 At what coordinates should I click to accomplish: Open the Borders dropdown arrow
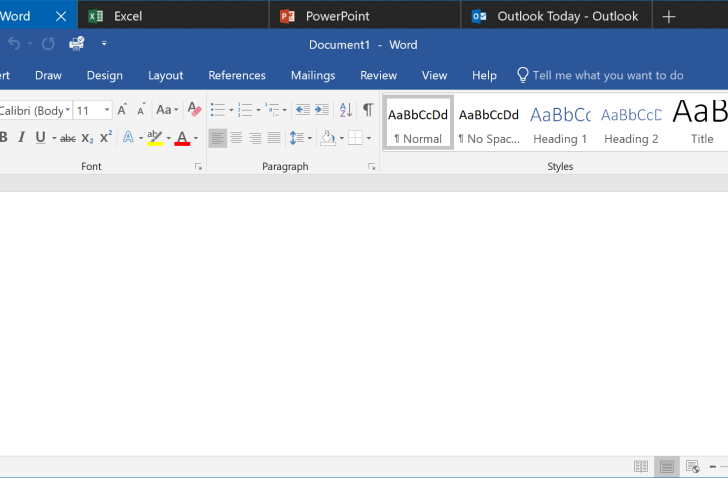[x=369, y=138]
